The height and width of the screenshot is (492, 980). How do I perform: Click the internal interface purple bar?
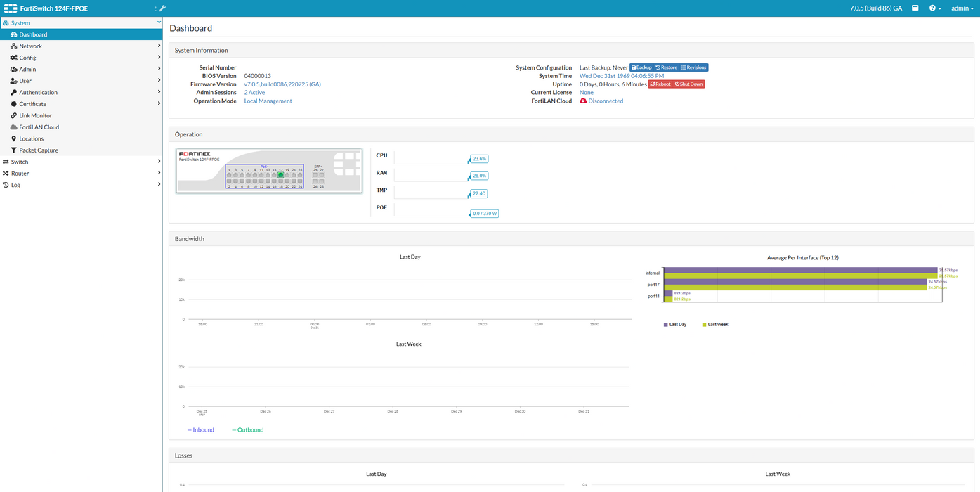800,270
